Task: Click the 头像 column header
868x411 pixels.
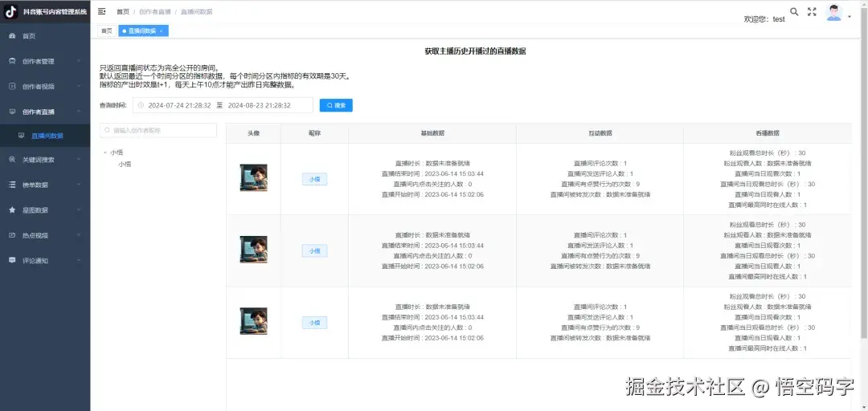Action: (253, 133)
